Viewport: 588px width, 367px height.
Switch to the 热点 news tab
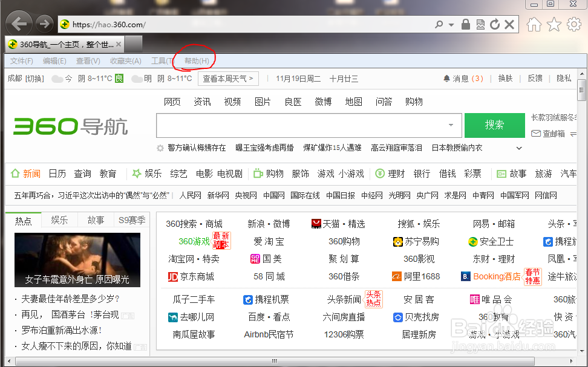pyautogui.click(x=23, y=221)
